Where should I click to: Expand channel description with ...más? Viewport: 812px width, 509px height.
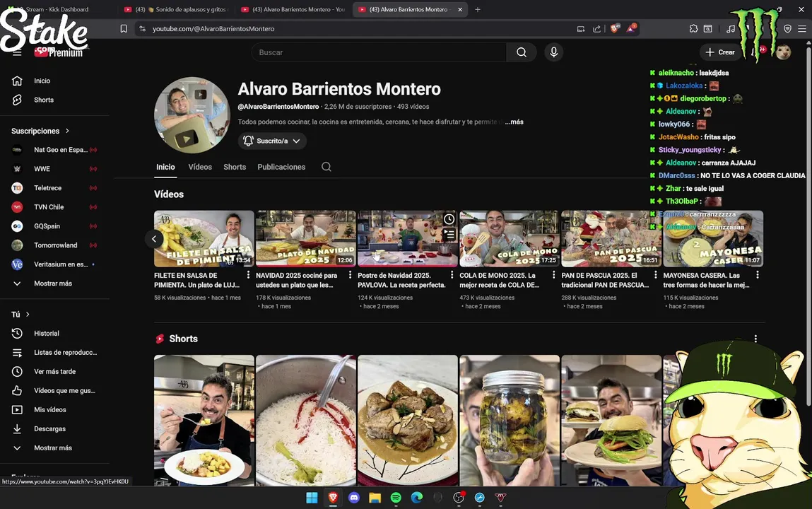coord(514,122)
